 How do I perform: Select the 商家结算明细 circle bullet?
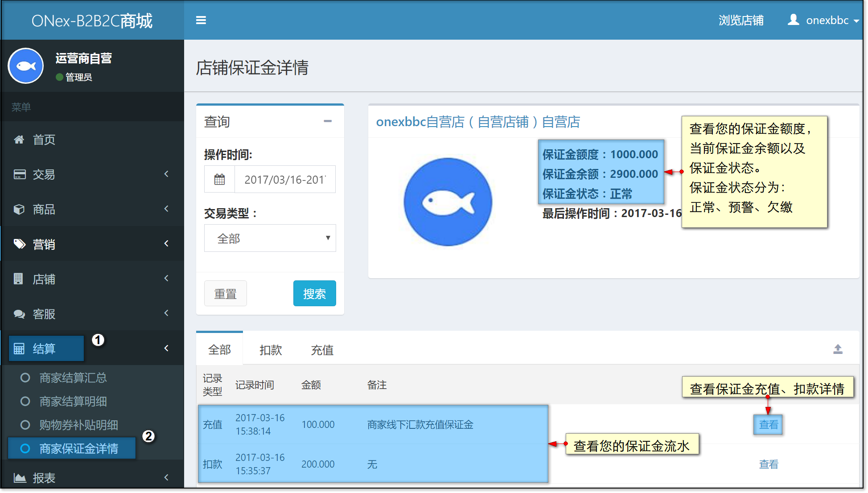(25, 401)
